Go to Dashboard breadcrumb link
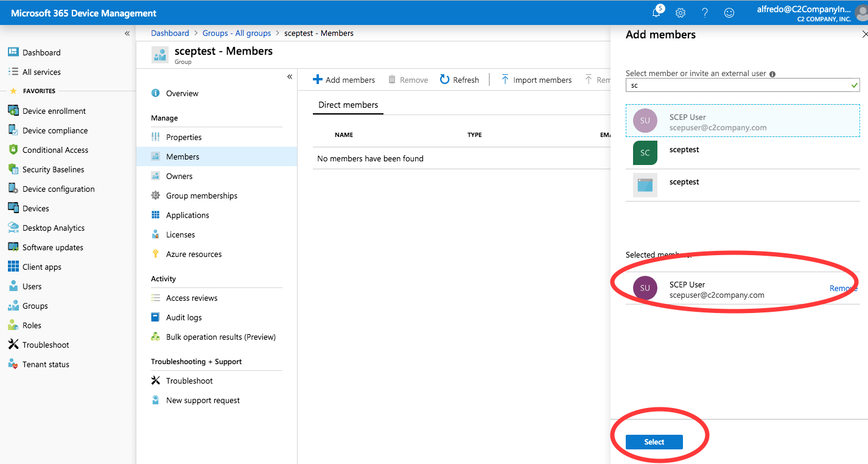The height and width of the screenshot is (464, 868). coord(170,33)
